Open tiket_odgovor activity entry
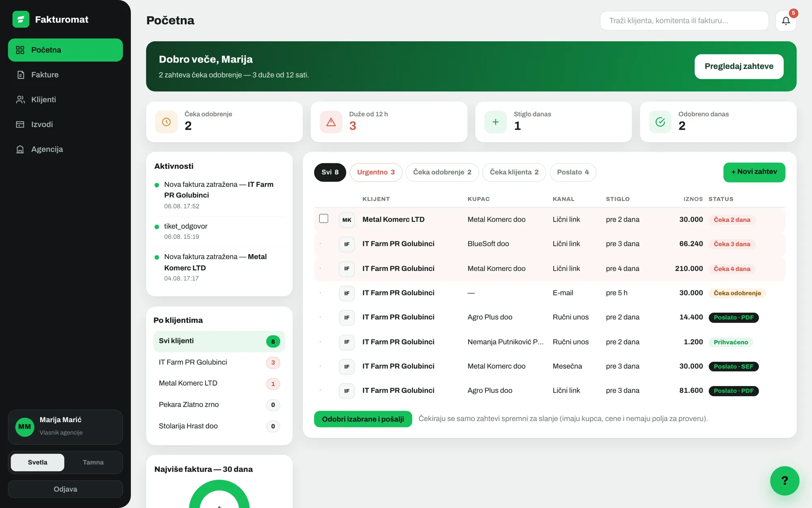Viewport: 812px width, 508px height. [219, 231]
